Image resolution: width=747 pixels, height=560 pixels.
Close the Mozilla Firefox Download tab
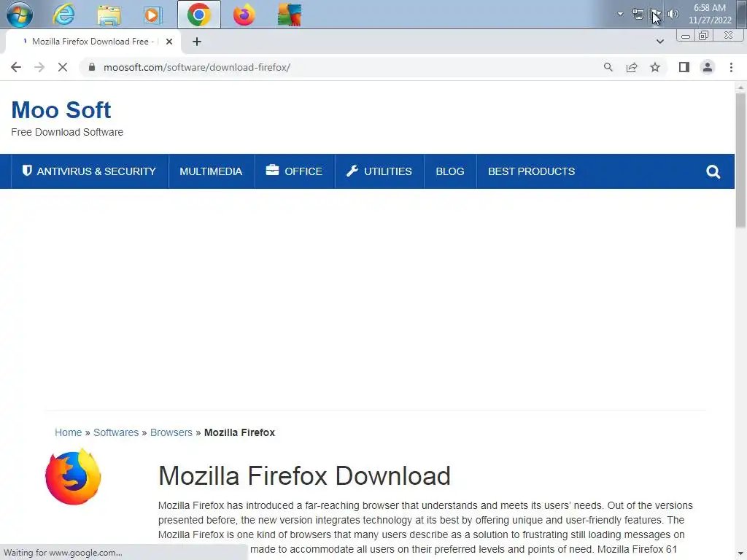point(169,42)
